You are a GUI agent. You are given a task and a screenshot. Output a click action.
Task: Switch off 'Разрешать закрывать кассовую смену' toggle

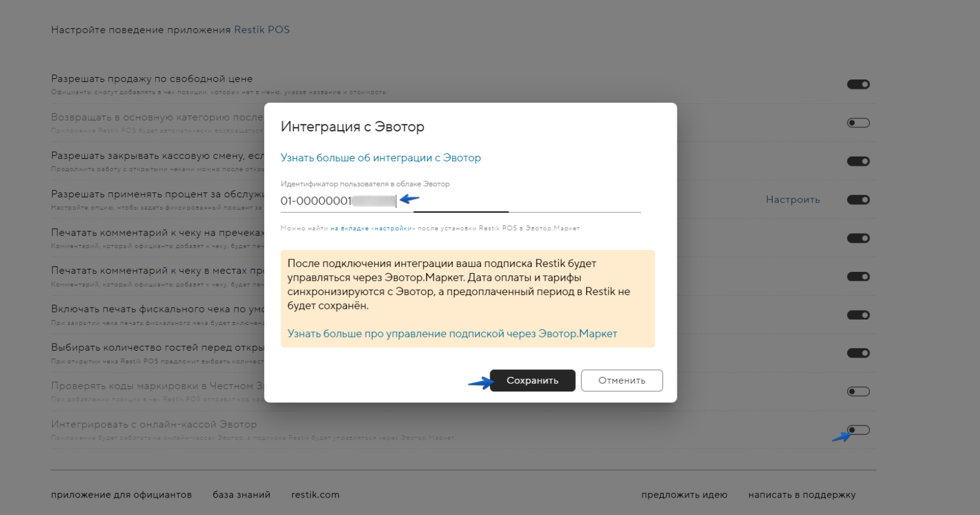[x=858, y=161]
